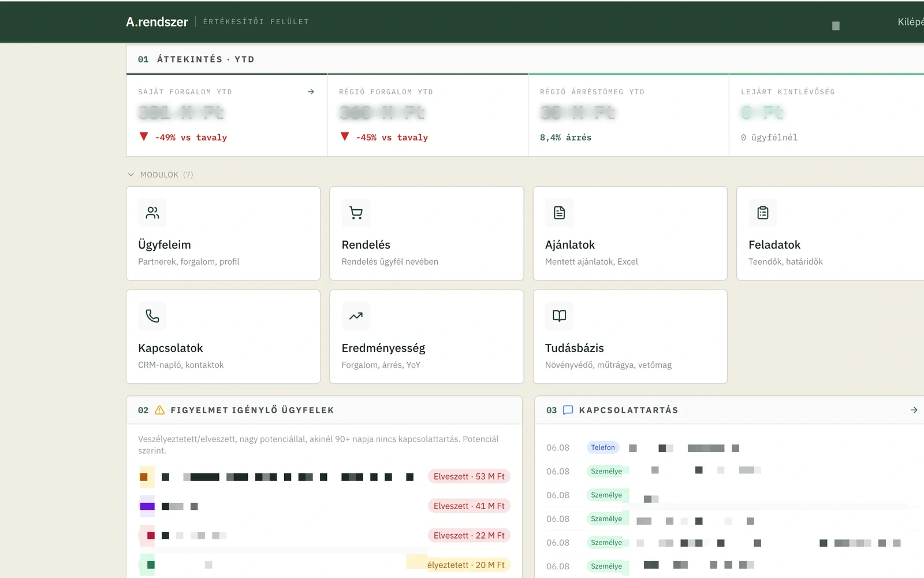Click the -45% vs tavaly indicator

(x=385, y=137)
